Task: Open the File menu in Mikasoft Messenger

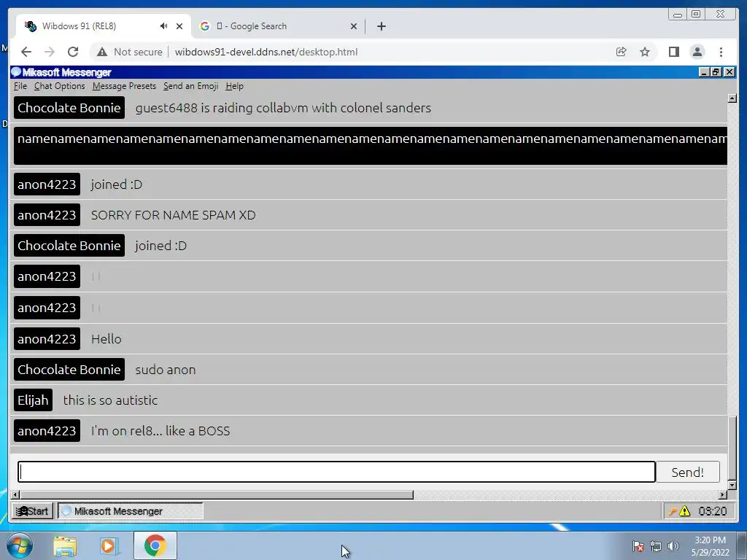Action: (x=20, y=86)
